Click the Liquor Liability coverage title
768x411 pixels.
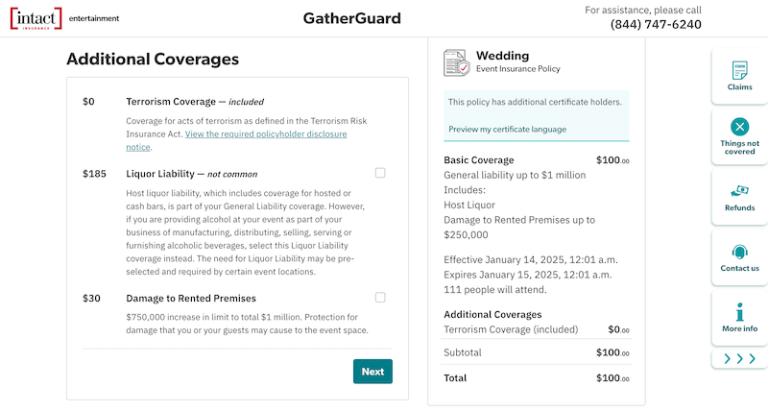click(160, 173)
